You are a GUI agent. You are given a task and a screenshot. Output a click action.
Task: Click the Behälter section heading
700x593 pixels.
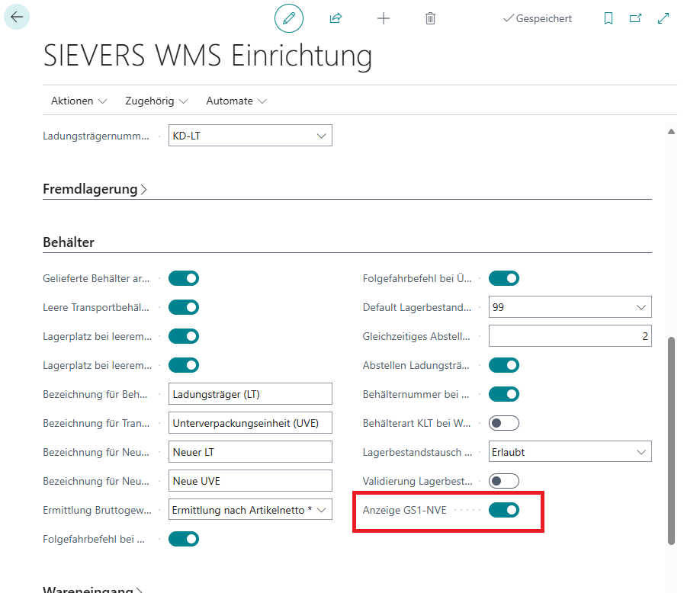tap(69, 242)
